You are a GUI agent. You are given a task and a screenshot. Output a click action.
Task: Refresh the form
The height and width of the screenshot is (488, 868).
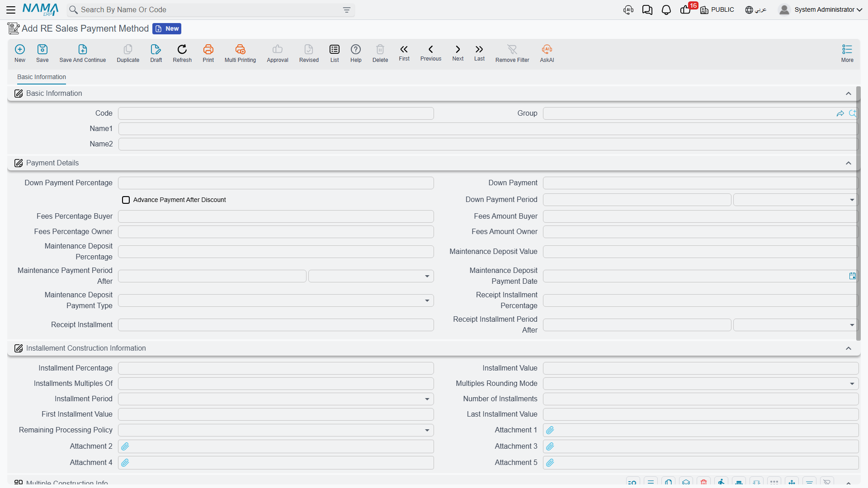coord(182,53)
